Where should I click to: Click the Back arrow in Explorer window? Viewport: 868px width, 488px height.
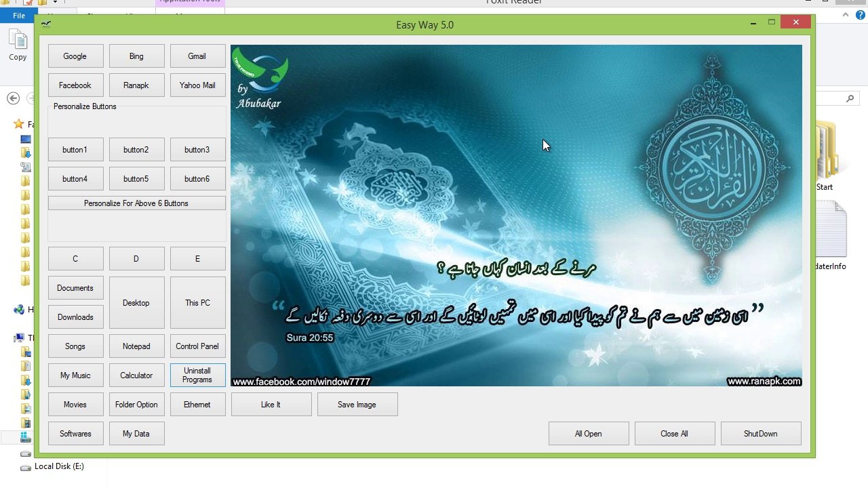(13, 98)
